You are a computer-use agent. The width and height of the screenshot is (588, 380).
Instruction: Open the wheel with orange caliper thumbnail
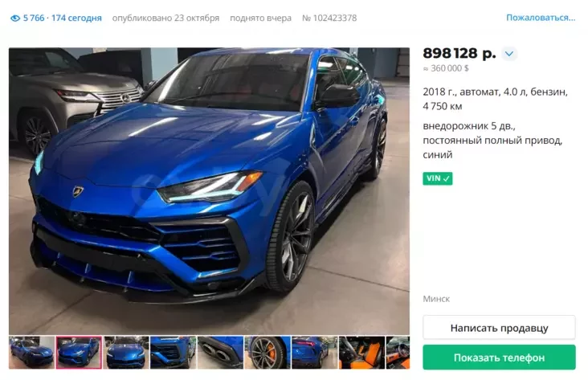267,353
